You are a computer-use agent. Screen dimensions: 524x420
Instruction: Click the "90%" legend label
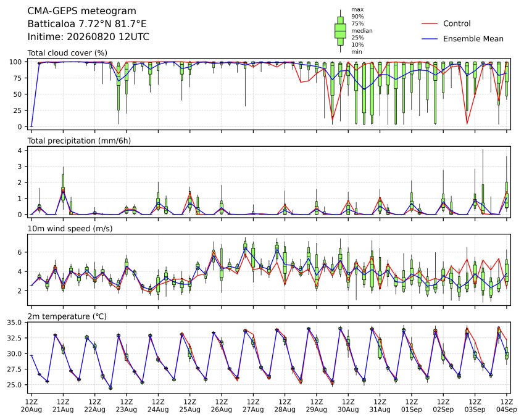(x=357, y=17)
